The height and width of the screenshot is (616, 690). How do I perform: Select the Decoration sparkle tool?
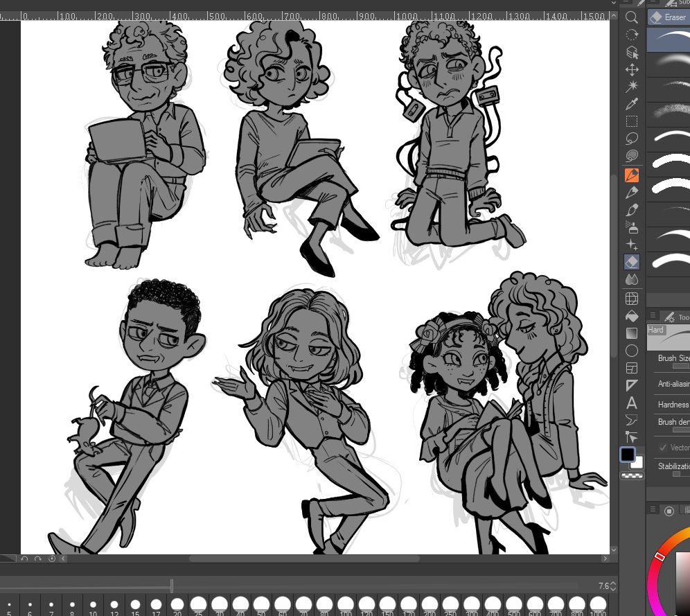(632, 244)
